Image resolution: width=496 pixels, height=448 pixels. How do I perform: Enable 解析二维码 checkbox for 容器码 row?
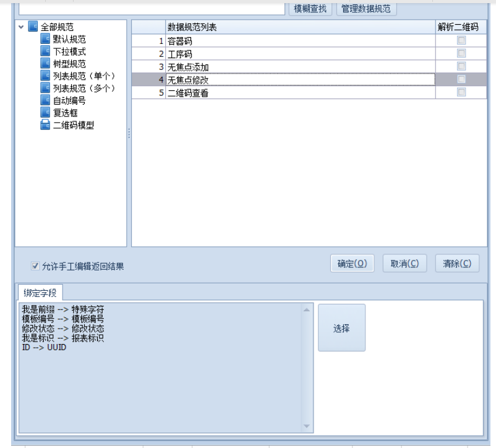461,41
